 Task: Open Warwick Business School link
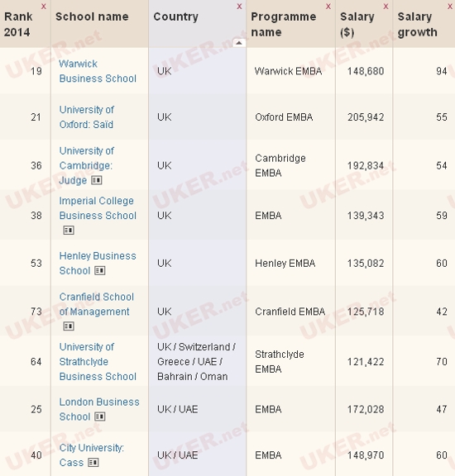pos(98,71)
